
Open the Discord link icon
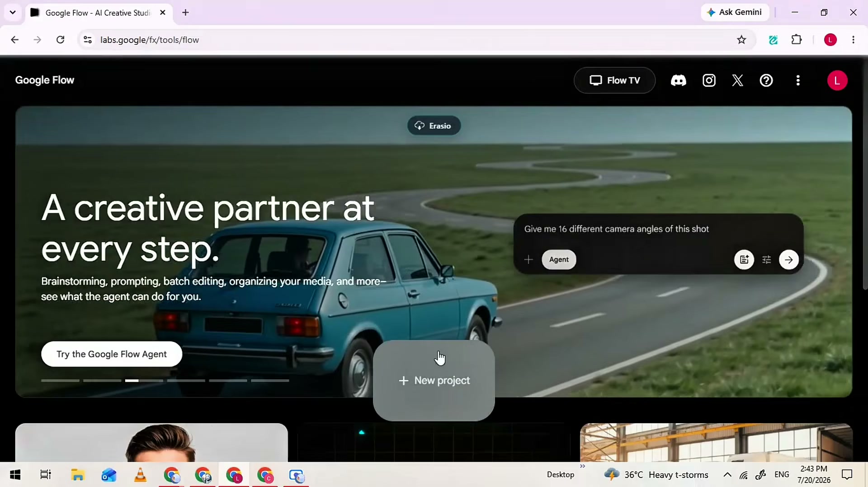678,80
